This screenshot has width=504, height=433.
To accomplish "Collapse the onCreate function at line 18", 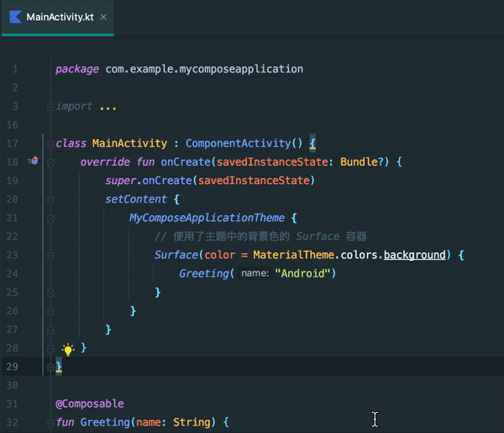I will tap(50, 163).
